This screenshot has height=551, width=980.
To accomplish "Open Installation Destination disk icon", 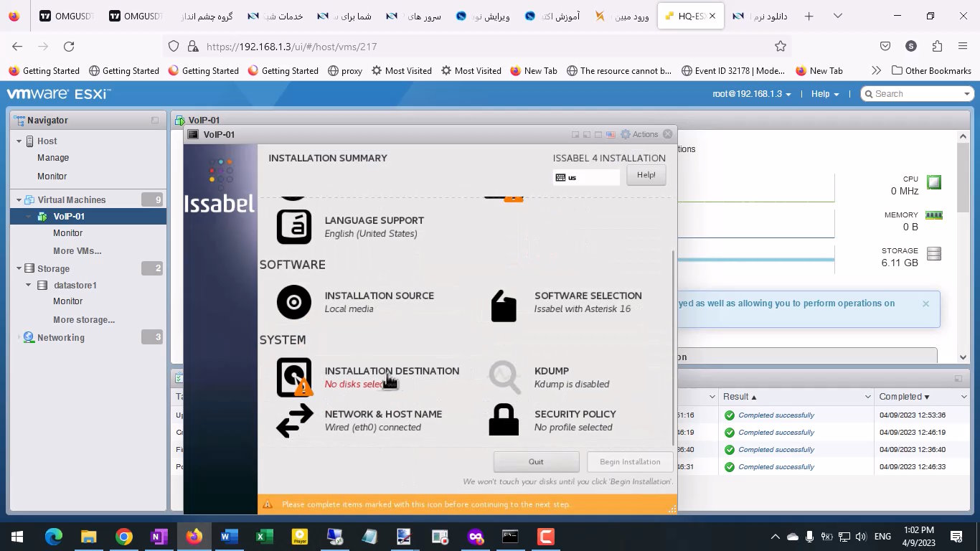I will [x=294, y=377].
